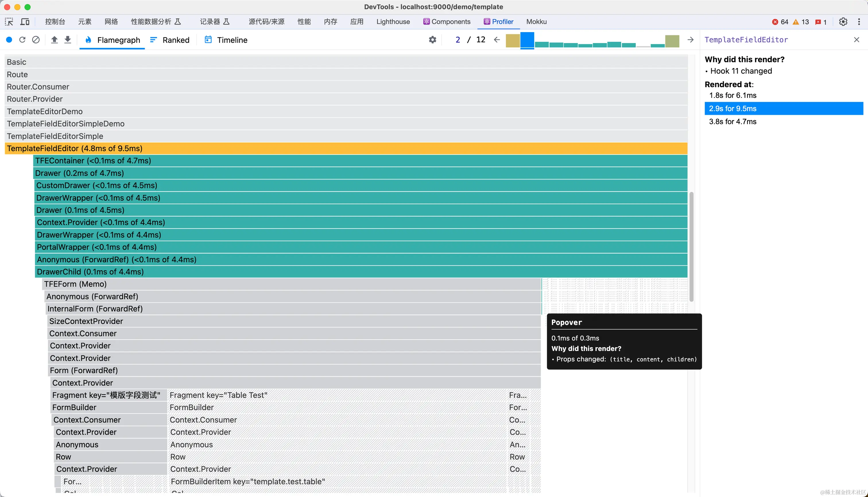Open the 网络 network tab
Screen dimensions: 868x497
coord(111,22)
